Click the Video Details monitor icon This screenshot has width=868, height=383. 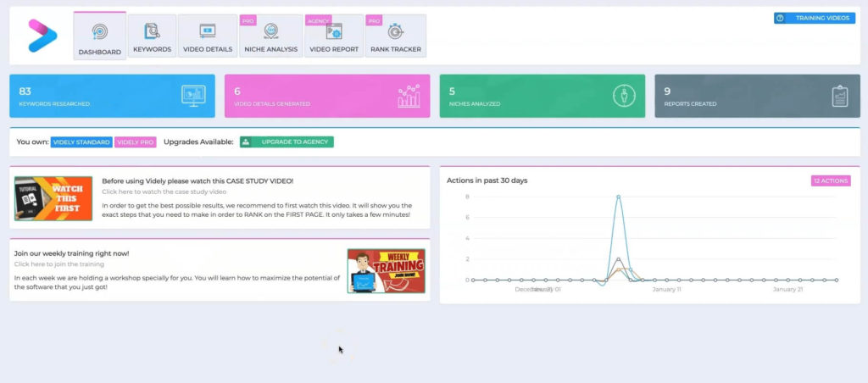[x=208, y=31]
